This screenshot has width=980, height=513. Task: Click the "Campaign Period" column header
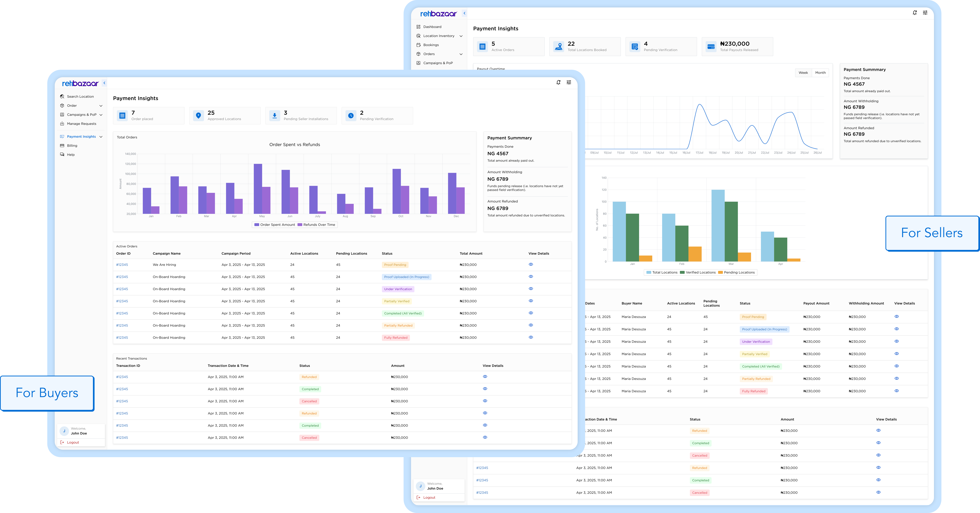(236, 253)
